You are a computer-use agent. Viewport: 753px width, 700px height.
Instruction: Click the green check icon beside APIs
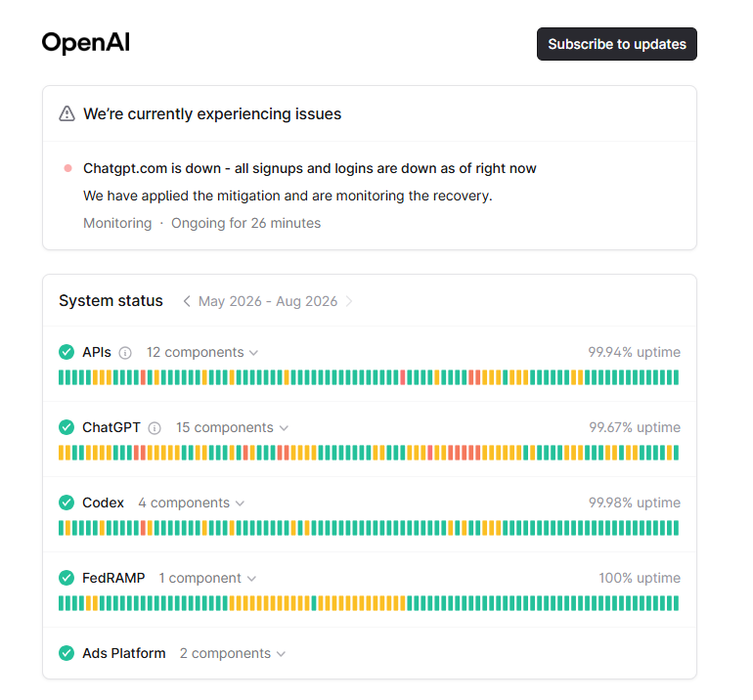pos(66,352)
